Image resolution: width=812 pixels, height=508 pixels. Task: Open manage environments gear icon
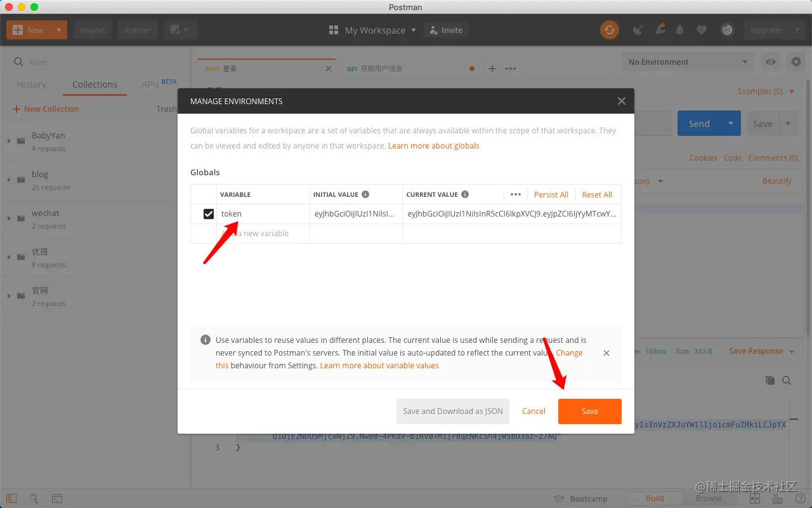click(796, 62)
